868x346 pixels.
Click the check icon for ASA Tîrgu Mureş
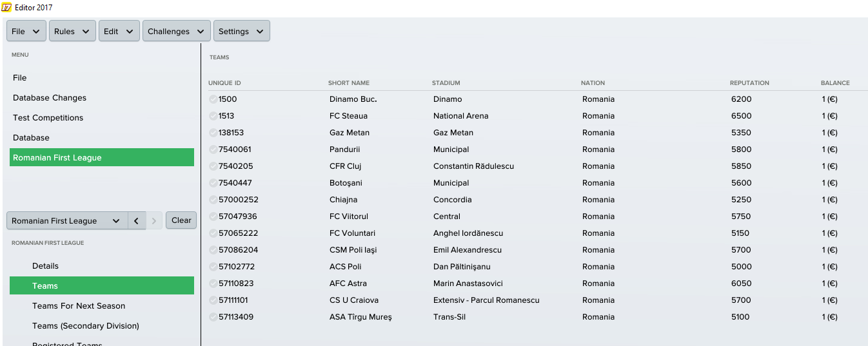[213, 317]
